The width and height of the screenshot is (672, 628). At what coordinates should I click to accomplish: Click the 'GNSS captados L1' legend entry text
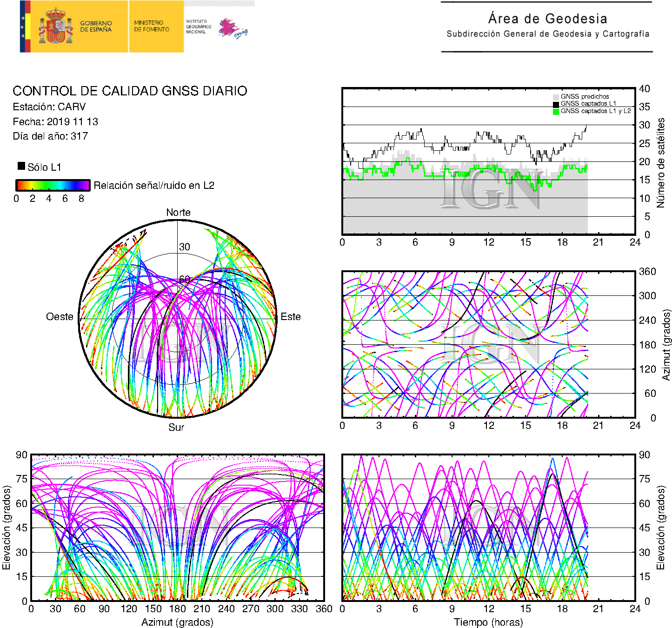pyautogui.click(x=588, y=104)
